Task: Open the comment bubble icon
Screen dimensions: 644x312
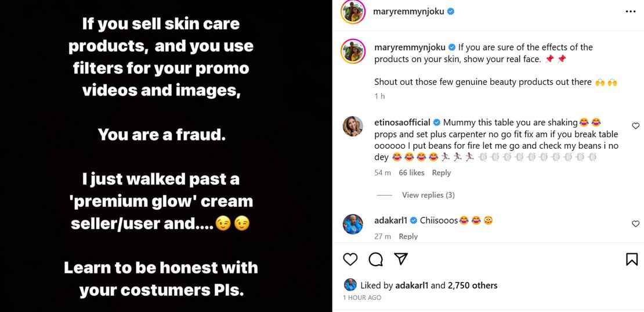Action: point(375,259)
